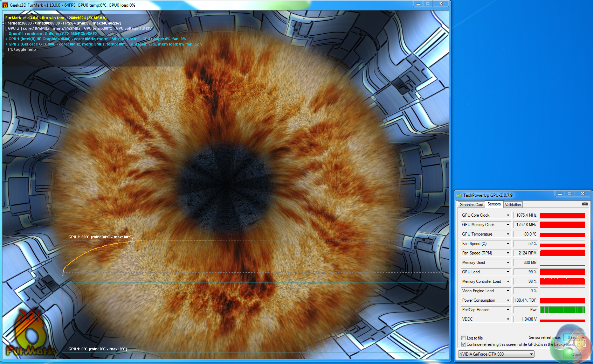
Task: Click the 'GPU 1: 0°C' graph label in FurMark
Action: click(x=98, y=349)
